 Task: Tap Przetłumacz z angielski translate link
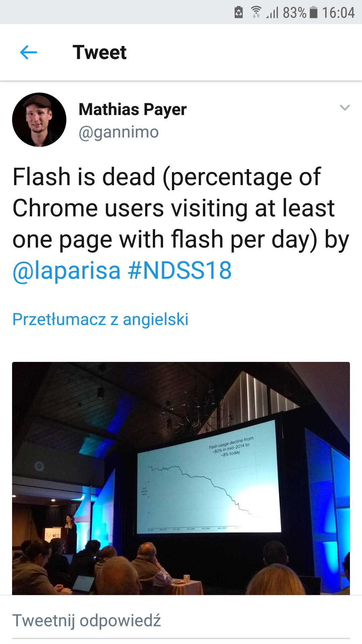(100, 319)
